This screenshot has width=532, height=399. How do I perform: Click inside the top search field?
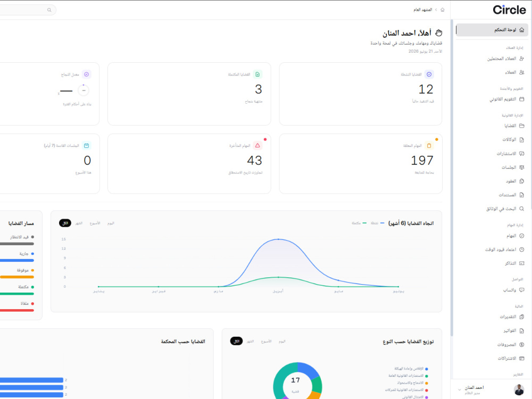pyautogui.click(x=28, y=10)
